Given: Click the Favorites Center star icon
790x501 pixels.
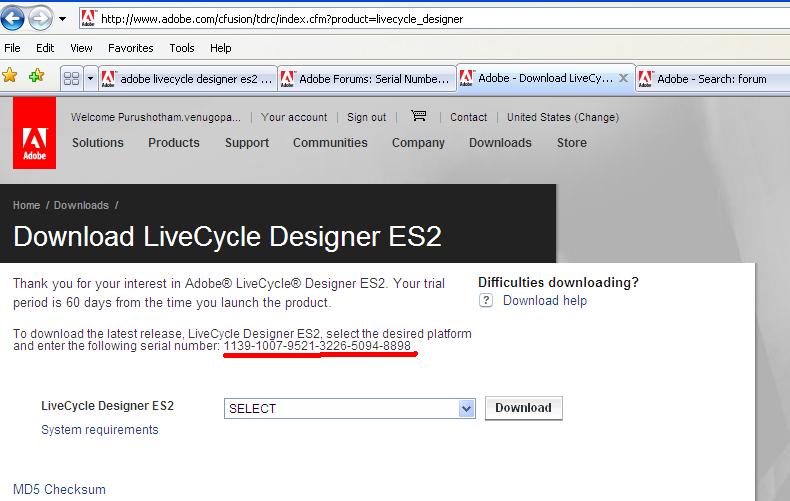Looking at the screenshot, I should coord(10,76).
